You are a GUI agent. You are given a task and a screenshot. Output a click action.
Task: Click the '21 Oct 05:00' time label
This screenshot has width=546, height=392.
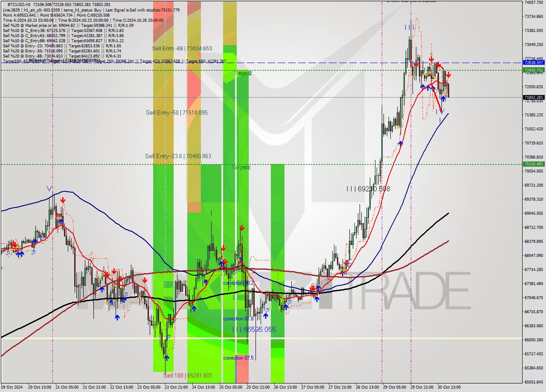tap(67, 387)
